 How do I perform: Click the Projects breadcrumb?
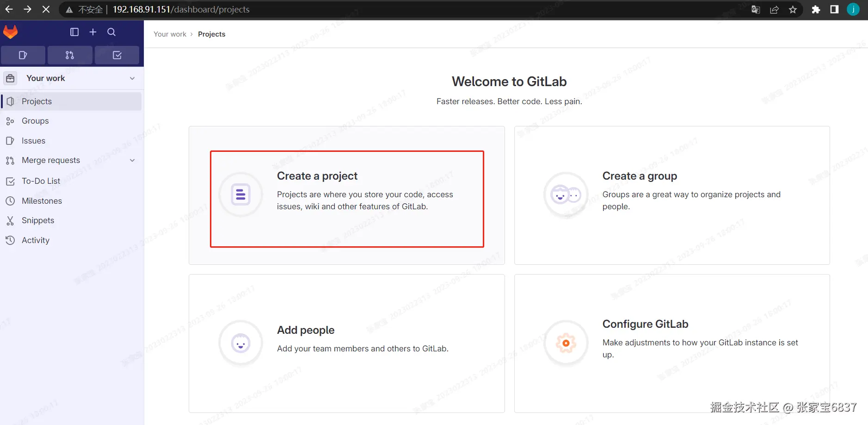(211, 34)
